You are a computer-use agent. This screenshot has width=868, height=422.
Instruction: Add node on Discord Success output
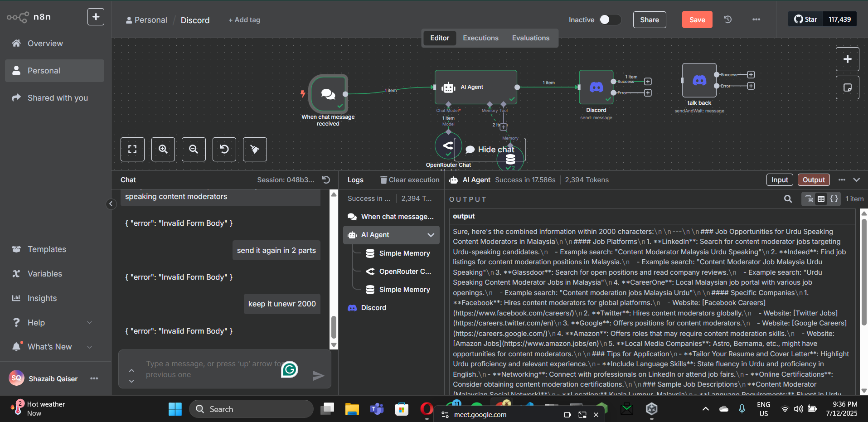[648, 82]
